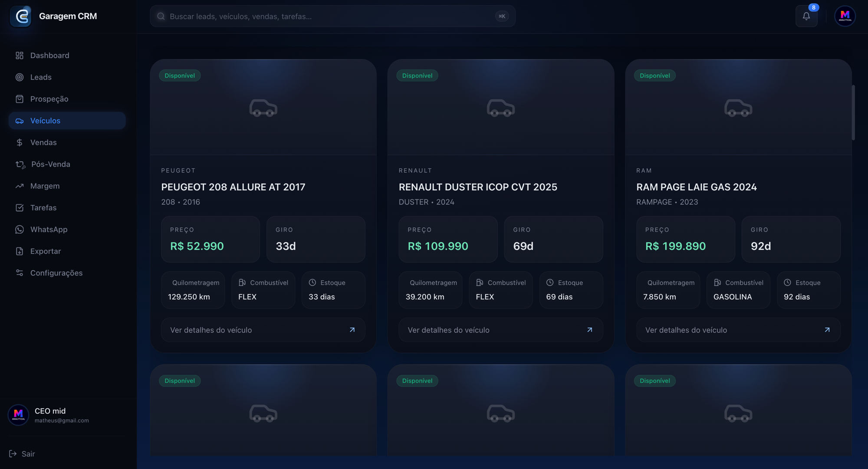Click the arrow icon on RAM Rampage details button
The image size is (868, 469).
pyautogui.click(x=827, y=330)
